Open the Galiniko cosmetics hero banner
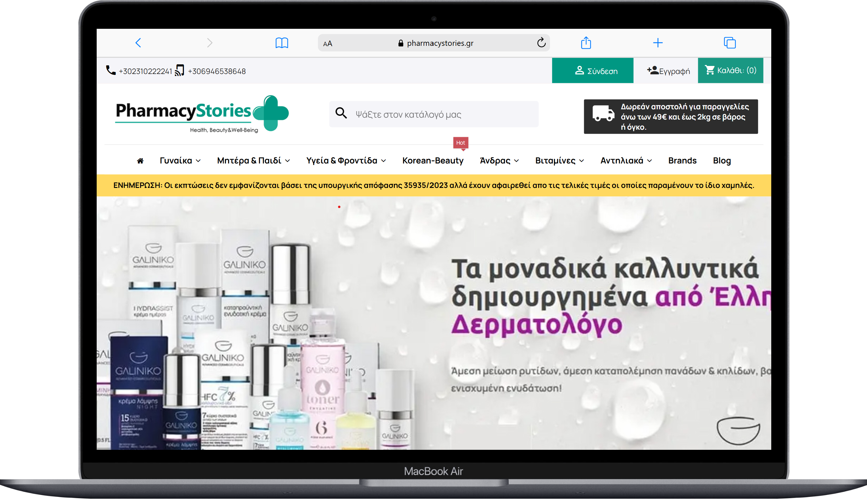867x504 pixels. click(433, 323)
